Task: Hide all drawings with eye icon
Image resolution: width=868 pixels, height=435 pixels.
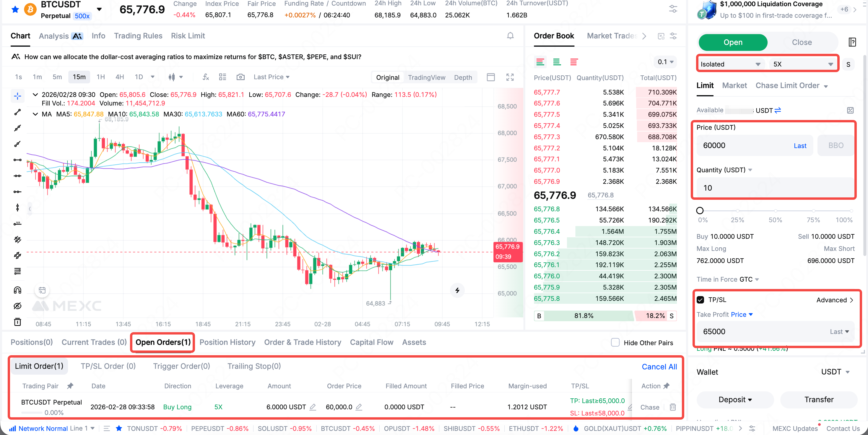Action: (17, 306)
